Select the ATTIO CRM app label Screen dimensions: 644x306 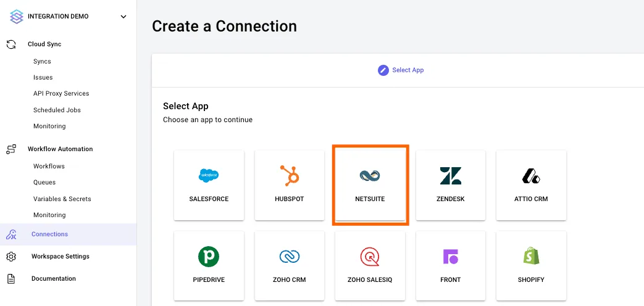tap(531, 199)
